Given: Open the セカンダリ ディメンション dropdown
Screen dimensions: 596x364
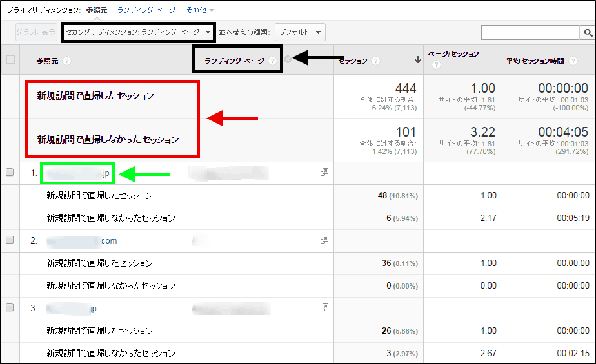Looking at the screenshot, I should [137, 32].
